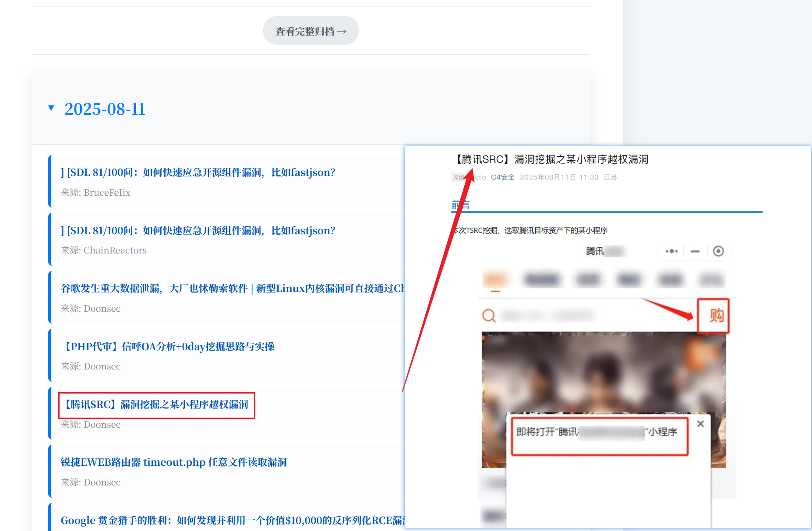
Task: Open Google 赏金猎手的胜利 article link
Action: [x=233, y=520]
